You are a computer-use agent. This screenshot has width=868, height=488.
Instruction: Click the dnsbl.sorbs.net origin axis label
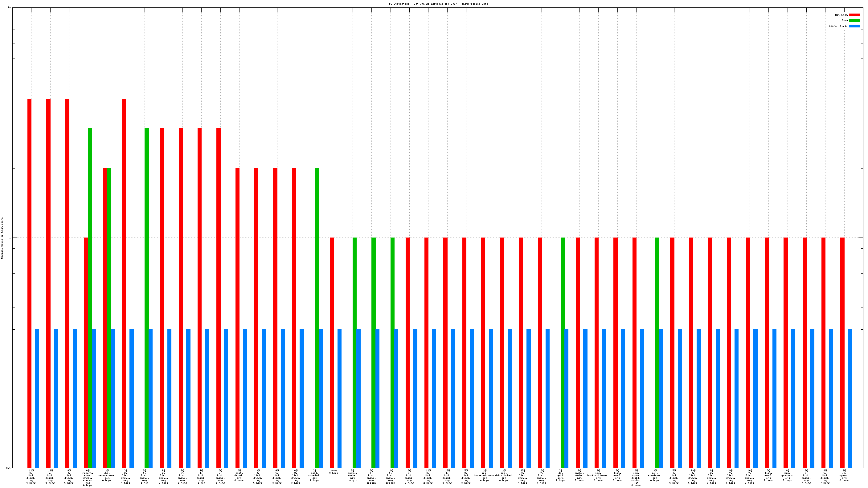point(352,475)
